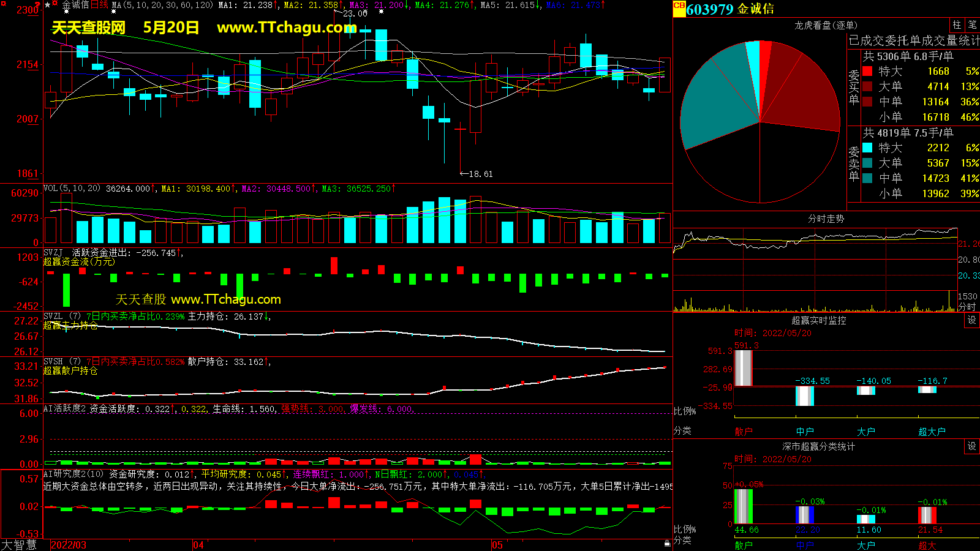Click the lock icon at chart bottom-right
Viewport: 980px width, 551px height.
pyautogui.click(x=667, y=543)
